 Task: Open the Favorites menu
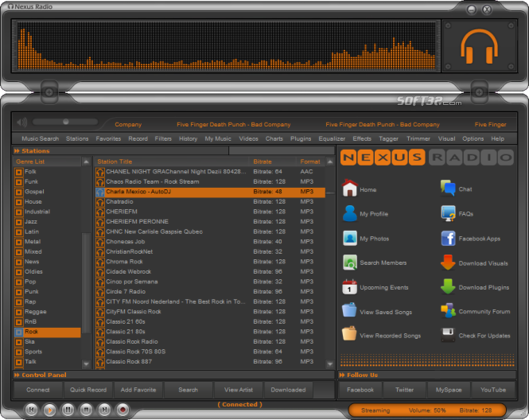(108, 138)
